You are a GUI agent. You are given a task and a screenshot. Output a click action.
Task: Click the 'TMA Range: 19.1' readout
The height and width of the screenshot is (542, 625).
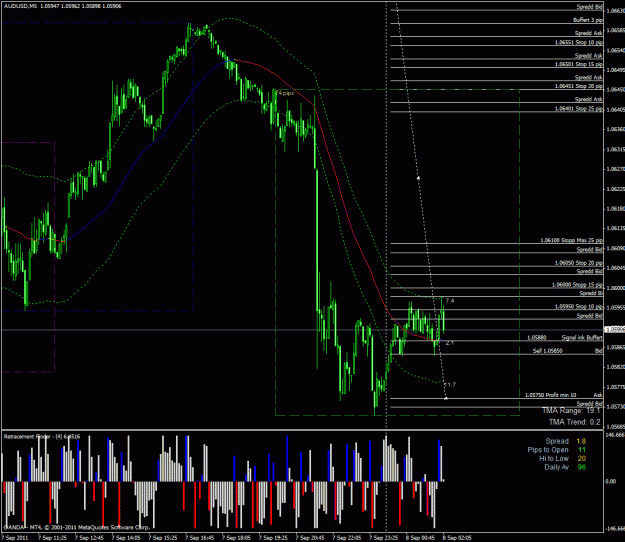(571, 410)
